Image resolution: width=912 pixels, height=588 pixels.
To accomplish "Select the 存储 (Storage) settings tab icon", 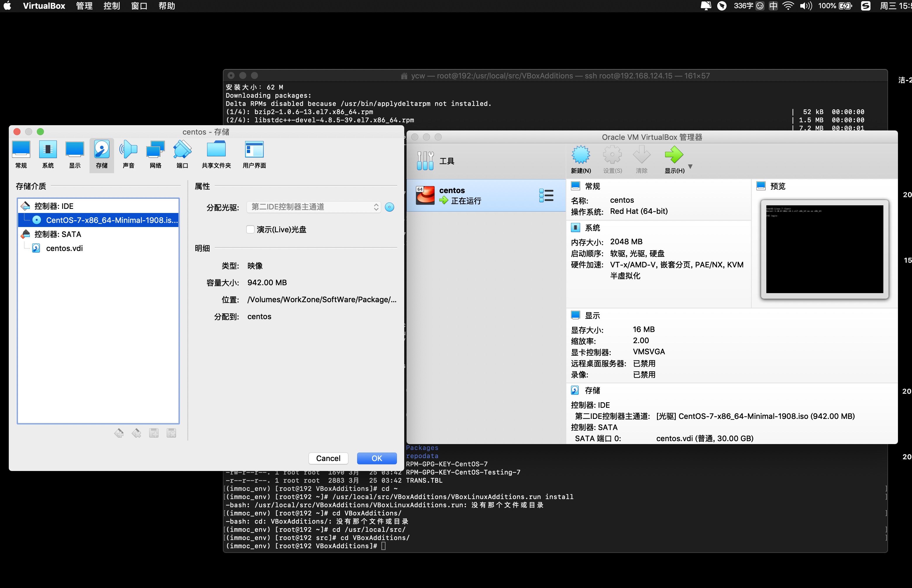I will click(101, 150).
